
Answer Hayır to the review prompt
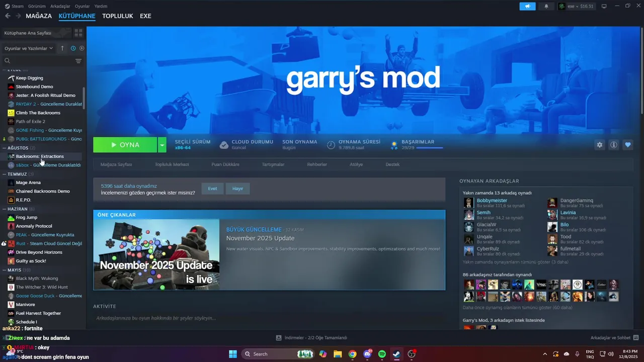point(237,189)
